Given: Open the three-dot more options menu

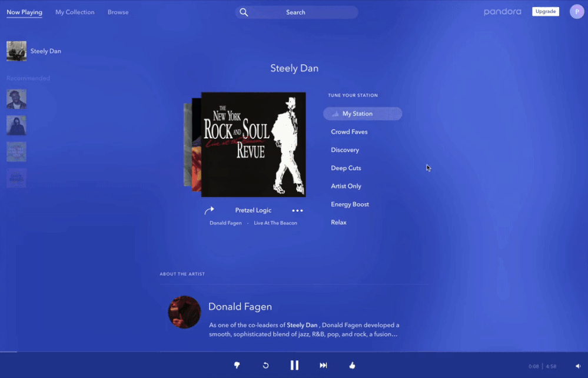Looking at the screenshot, I should coord(297,211).
